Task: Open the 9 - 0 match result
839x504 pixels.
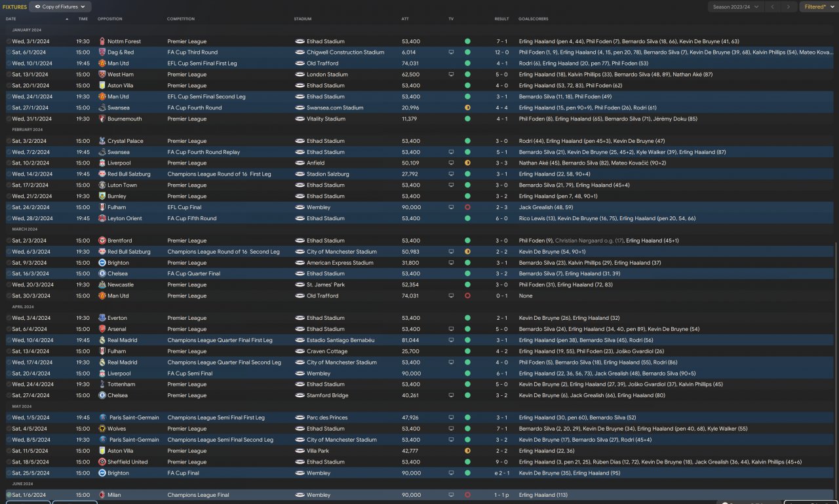Action: click(502, 461)
